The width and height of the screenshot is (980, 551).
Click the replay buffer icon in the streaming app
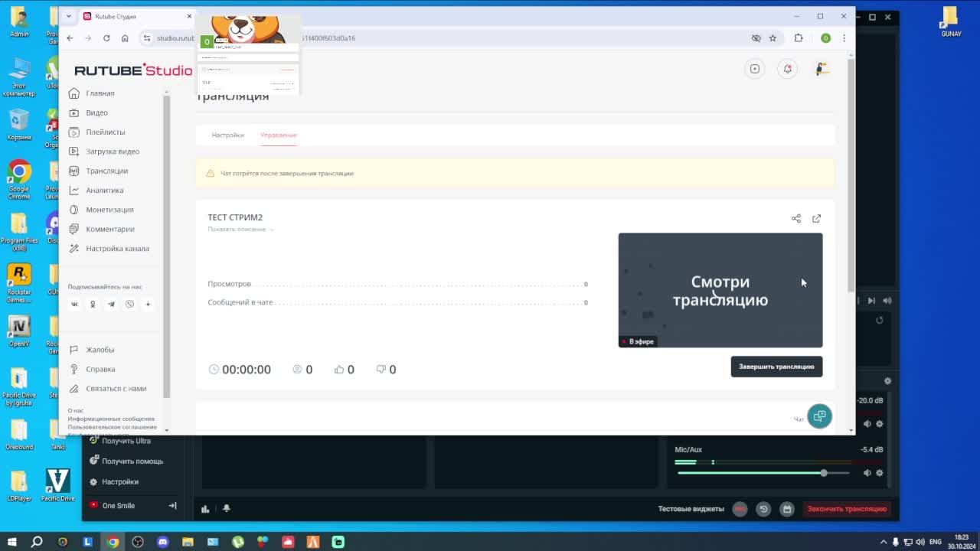coord(763,509)
